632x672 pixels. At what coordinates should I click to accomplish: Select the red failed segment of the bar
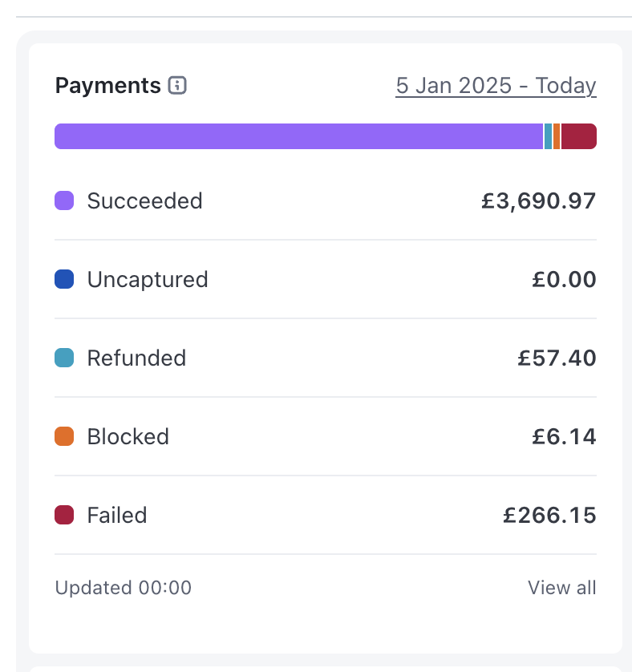click(x=578, y=136)
